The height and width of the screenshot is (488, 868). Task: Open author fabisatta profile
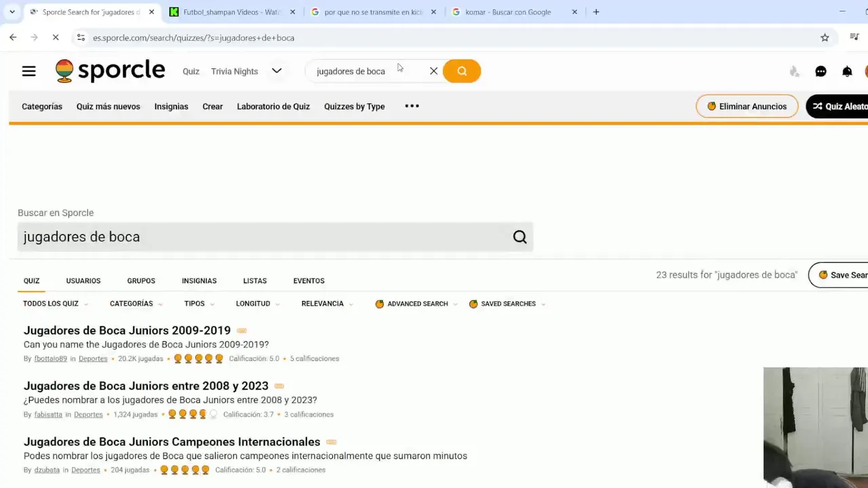(48, 414)
